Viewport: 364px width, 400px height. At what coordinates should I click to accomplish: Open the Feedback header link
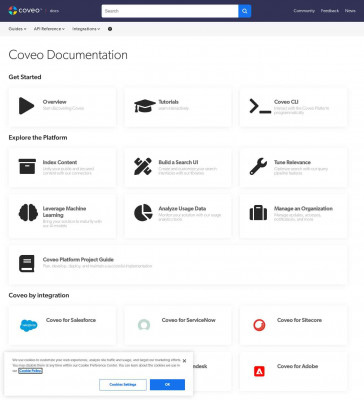(x=330, y=11)
